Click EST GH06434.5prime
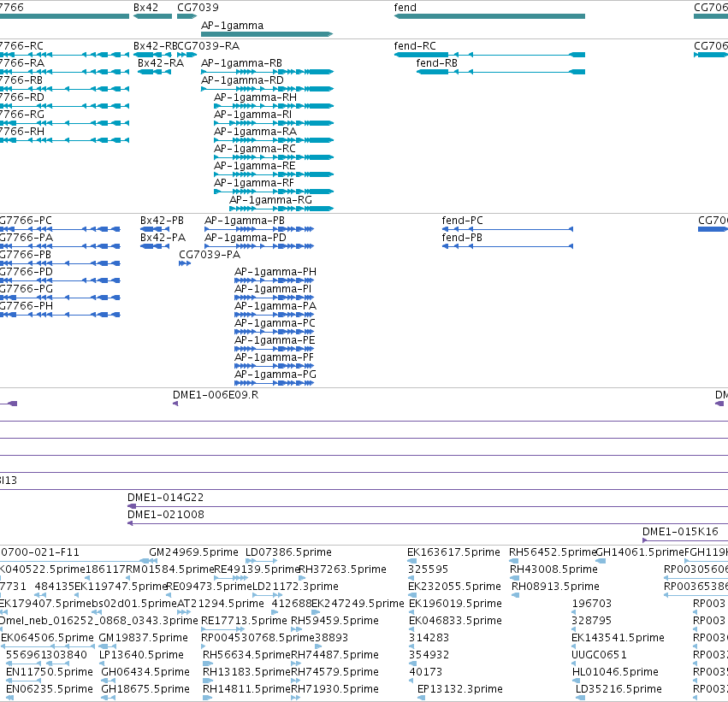The image size is (728, 702). coord(145,672)
